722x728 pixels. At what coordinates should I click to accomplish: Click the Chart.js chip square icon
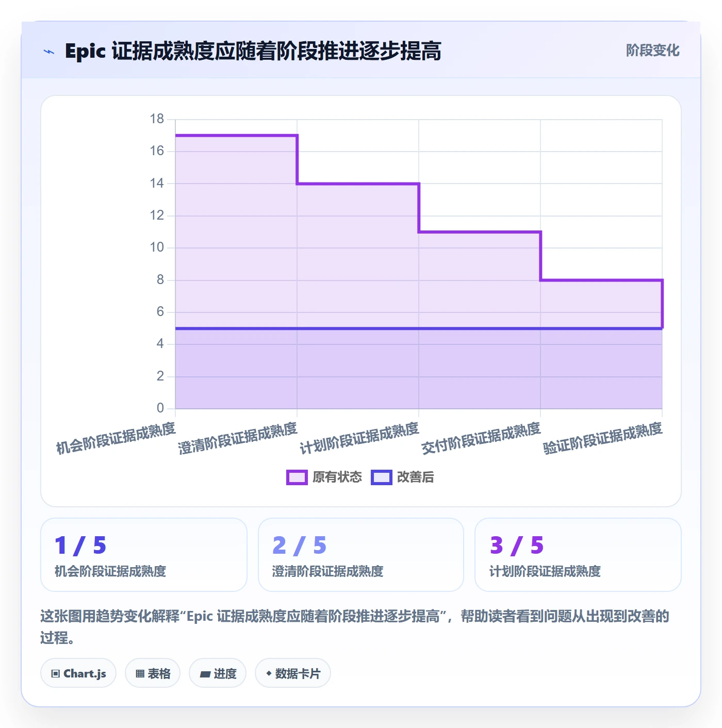56,674
